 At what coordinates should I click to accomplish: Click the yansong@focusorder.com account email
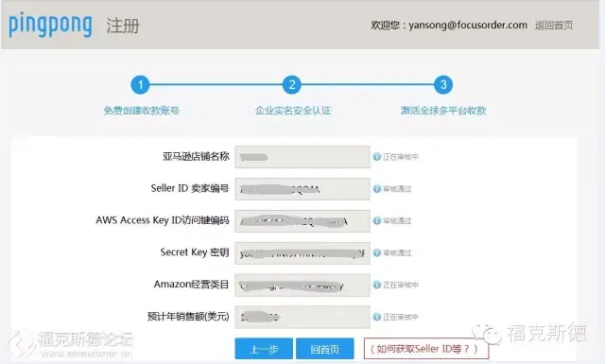tap(468, 26)
